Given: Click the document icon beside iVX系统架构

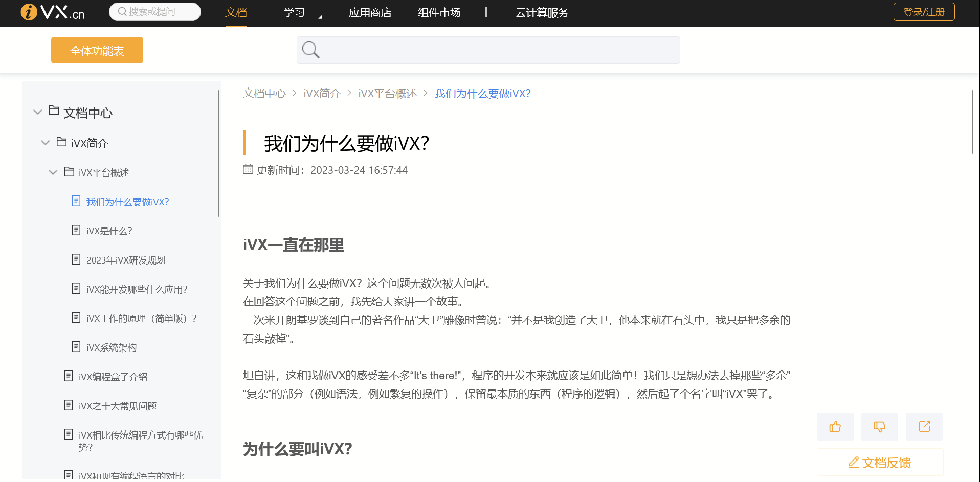Looking at the screenshot, I should click(x=76, y=346).
